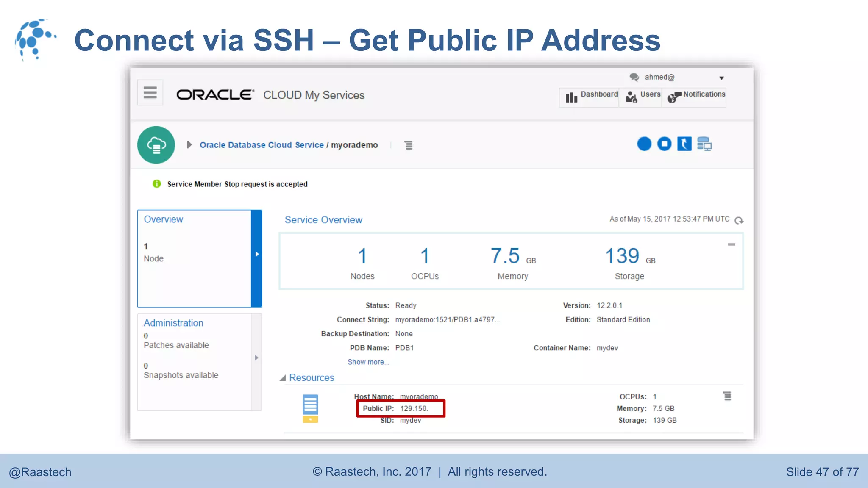Image resolution: width=868 pixels, height=488 pixels.
Task: Click the arrow on the Administration tile
Action: coord(256,358)
